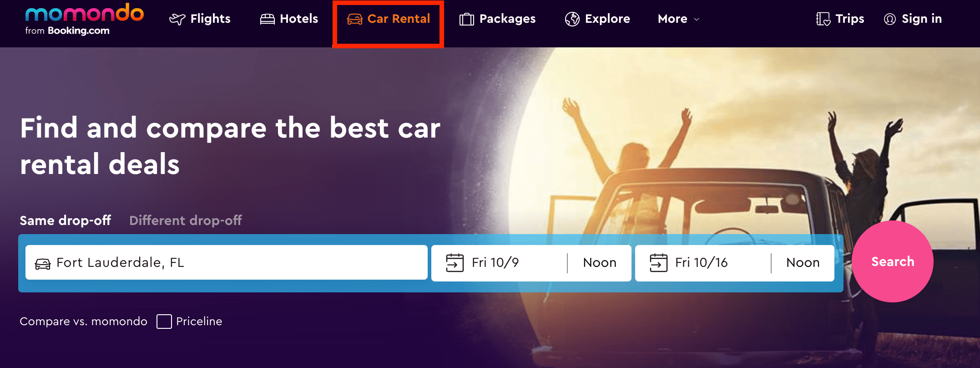Click the headline 'Find and compare the best car rental deals'
This screenshot has height=368, width=980.
(230, 146)
